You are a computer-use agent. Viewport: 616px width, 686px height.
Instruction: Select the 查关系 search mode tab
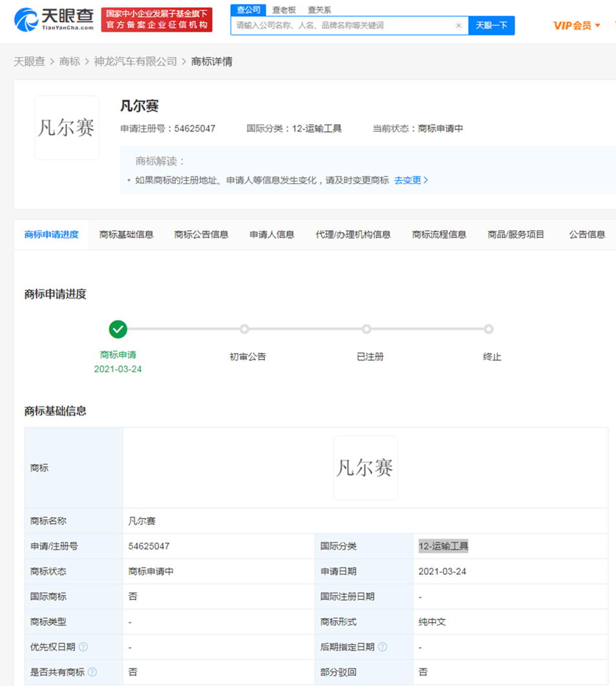point(319,10)
